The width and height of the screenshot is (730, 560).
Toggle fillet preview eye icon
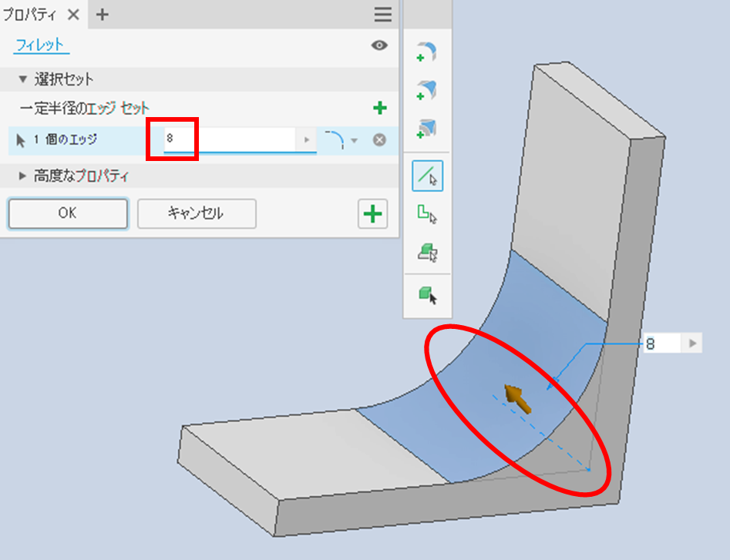pyautogui.click(x=379, y=45)
